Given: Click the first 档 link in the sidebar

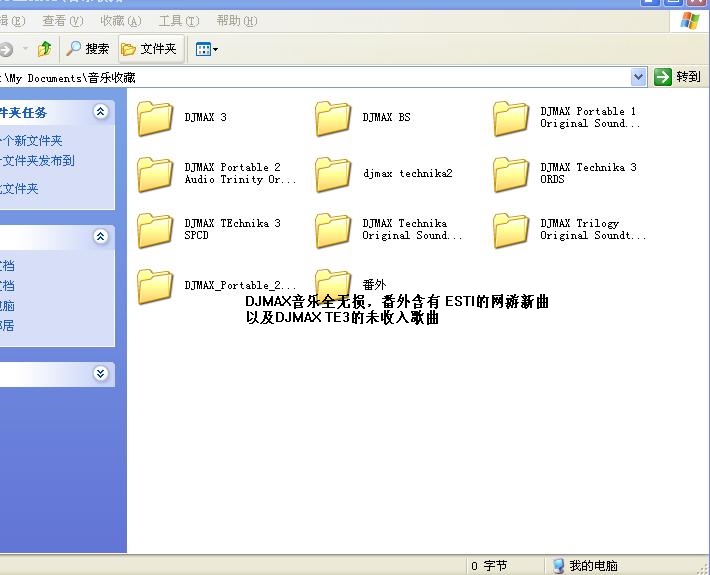Looking at the screenshot, I should point(7,266).
